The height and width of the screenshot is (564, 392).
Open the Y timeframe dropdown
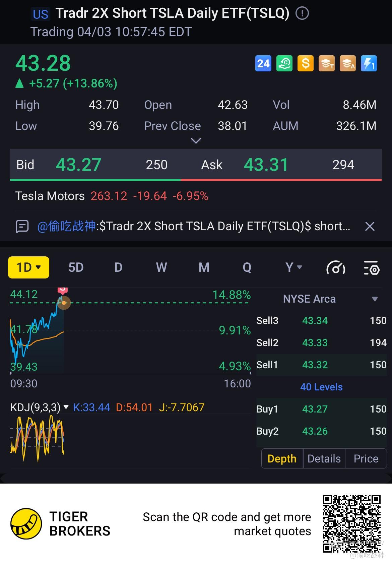(294, 267)
